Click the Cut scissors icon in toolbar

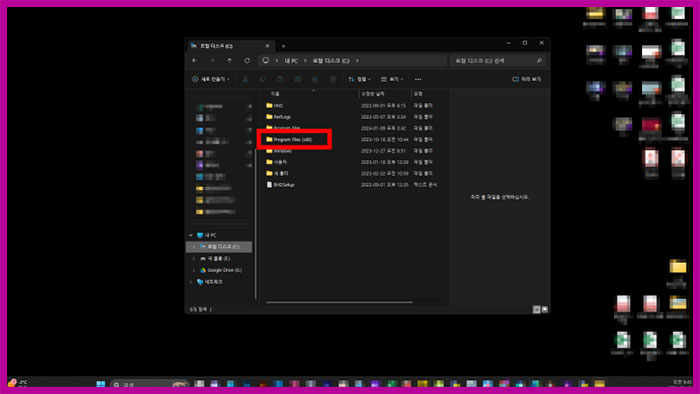[245, 79]
